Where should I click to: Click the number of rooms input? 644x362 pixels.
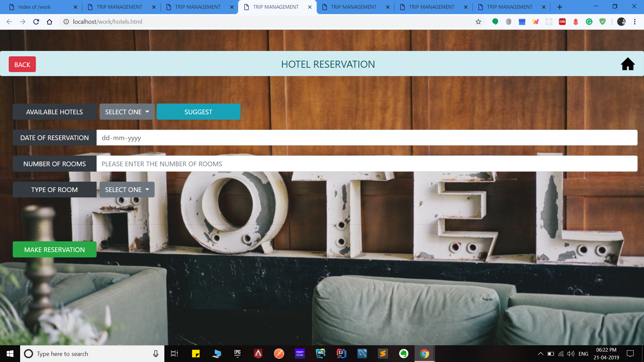pyautogui.click(x=367, y=164)
